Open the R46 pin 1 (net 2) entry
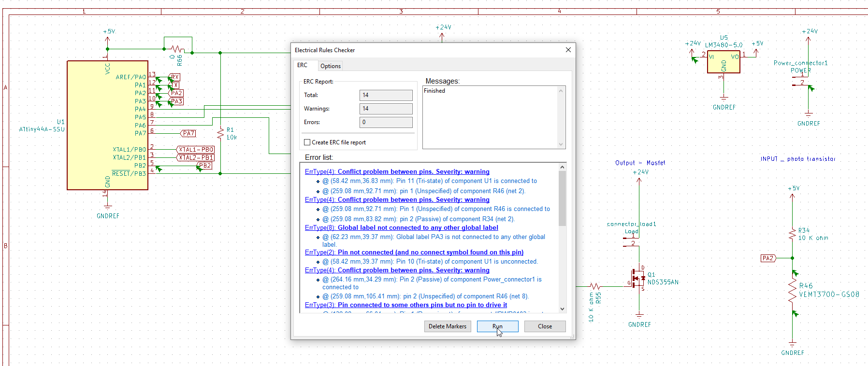 pyautogui.click(x=424, y=191)
